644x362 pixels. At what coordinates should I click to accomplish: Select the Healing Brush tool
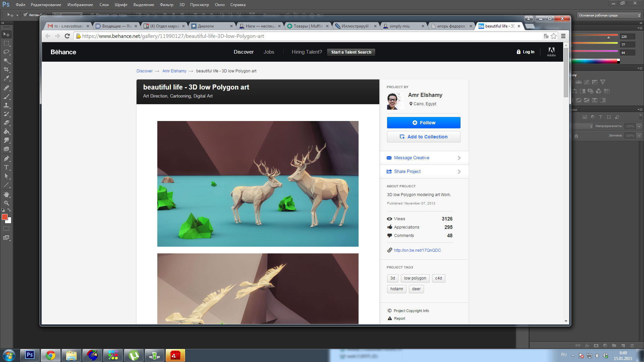6,88
